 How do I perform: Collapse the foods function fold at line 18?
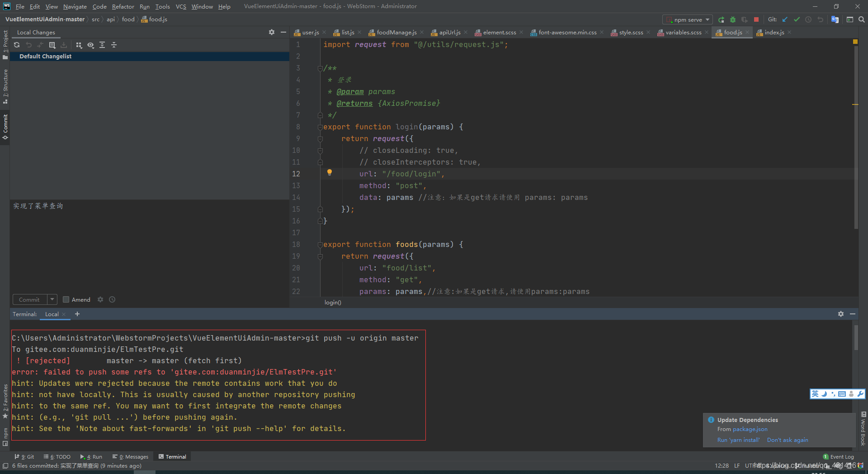pyautogui.click(x=320, y=245)
